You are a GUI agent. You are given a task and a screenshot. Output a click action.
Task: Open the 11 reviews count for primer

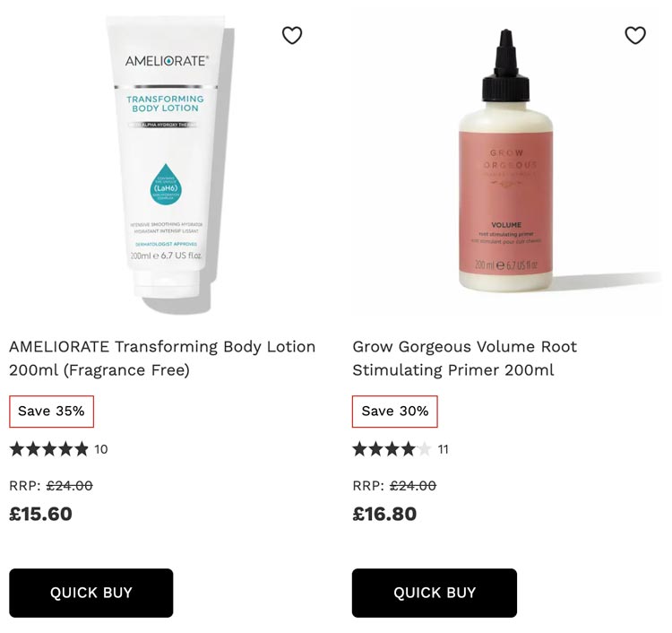coord(444,449)
